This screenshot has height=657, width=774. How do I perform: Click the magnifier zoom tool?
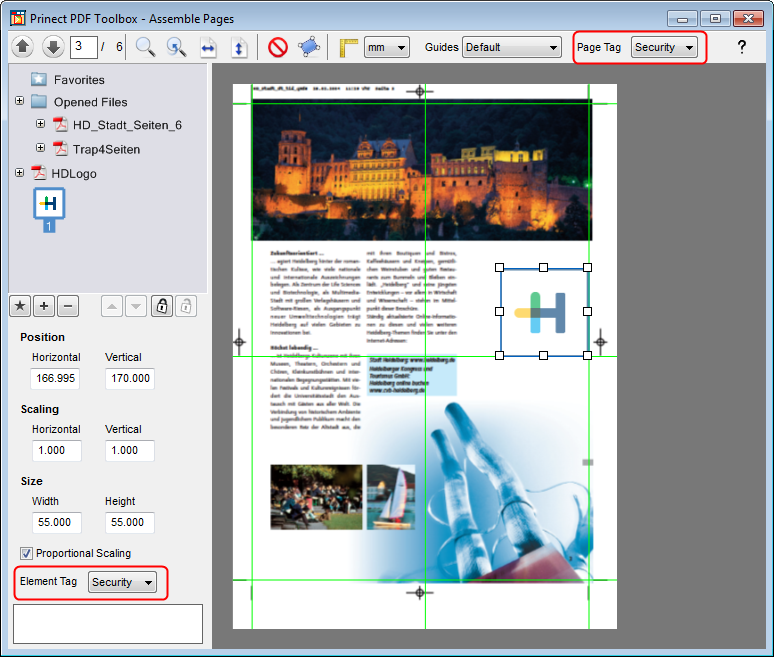pos(146,47)
